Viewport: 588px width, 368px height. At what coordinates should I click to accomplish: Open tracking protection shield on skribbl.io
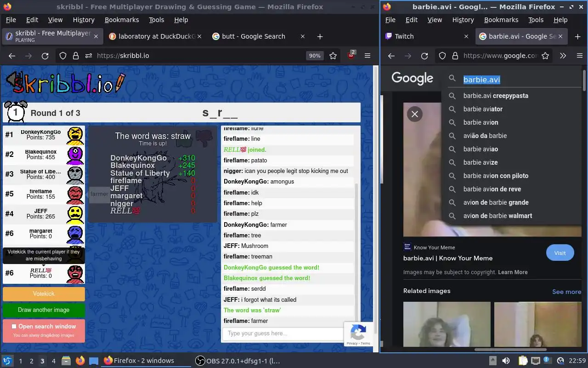click(x=63, y=56)
